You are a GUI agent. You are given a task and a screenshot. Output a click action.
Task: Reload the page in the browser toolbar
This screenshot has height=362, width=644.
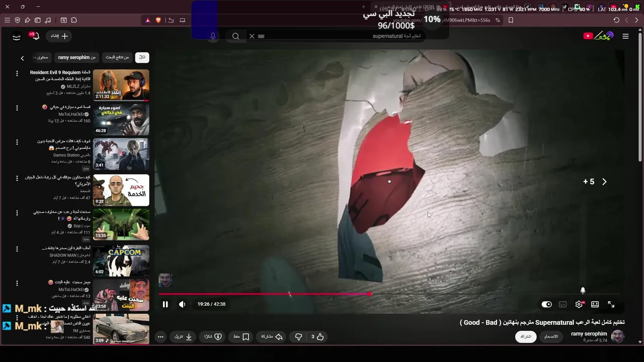[616, 20]
